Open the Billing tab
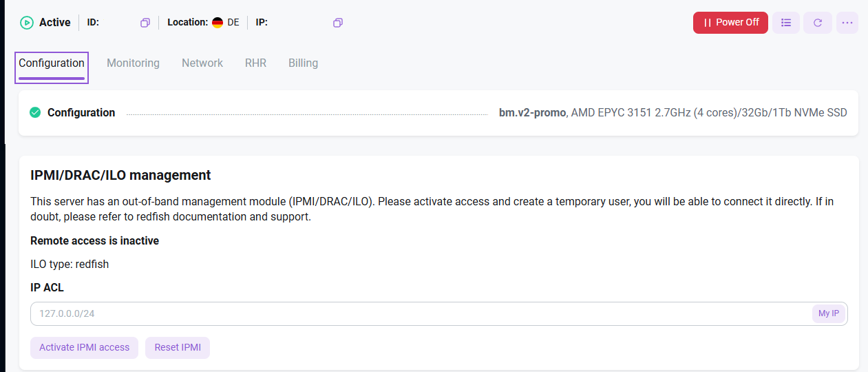Viewport: 868px width, 372px height. (303, 63)
